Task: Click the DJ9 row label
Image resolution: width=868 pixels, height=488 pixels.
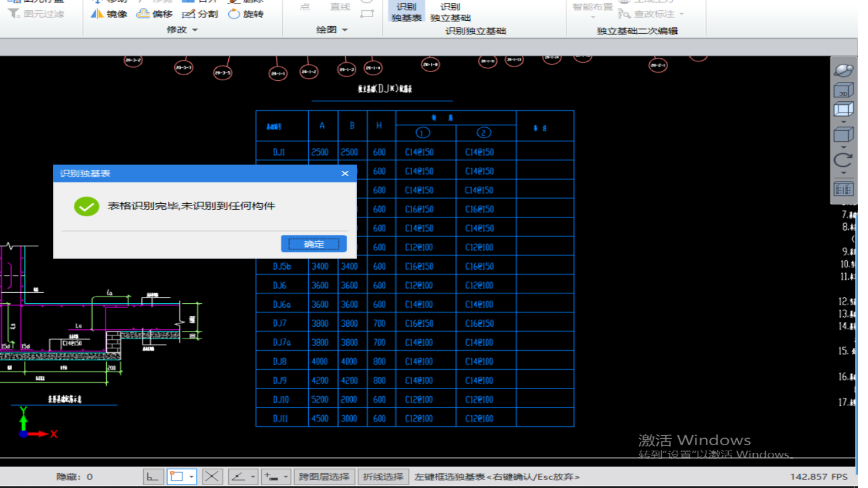Action: [x=279, y=380]
